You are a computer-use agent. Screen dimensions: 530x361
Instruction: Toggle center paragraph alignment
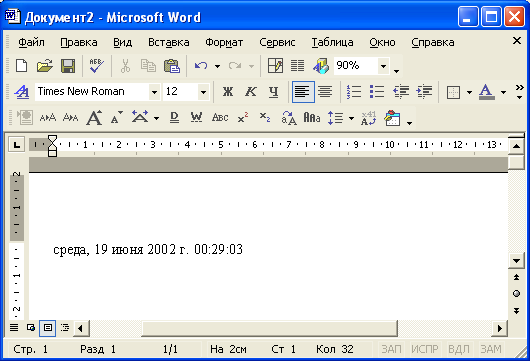click(325, 92)
